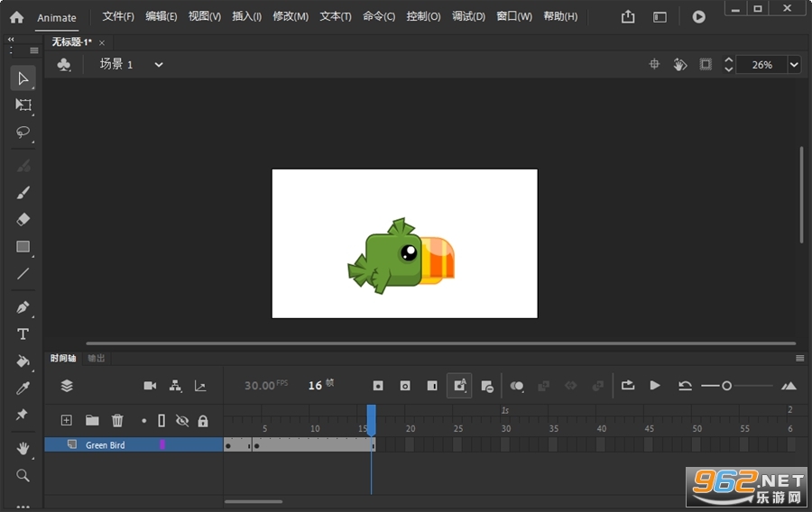Select the Lasso tool
The image size is (812, 512).
point(23,132)
